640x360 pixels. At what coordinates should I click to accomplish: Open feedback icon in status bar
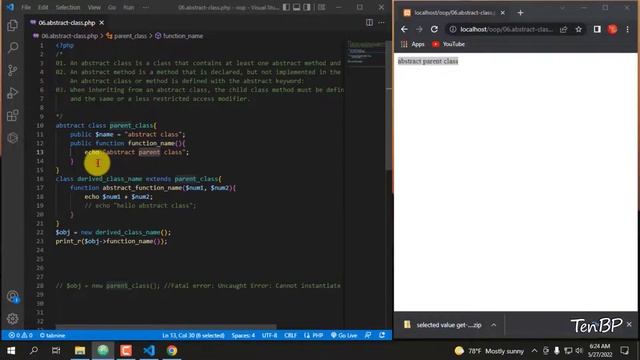pyautogui.click(x=368, y=335)
